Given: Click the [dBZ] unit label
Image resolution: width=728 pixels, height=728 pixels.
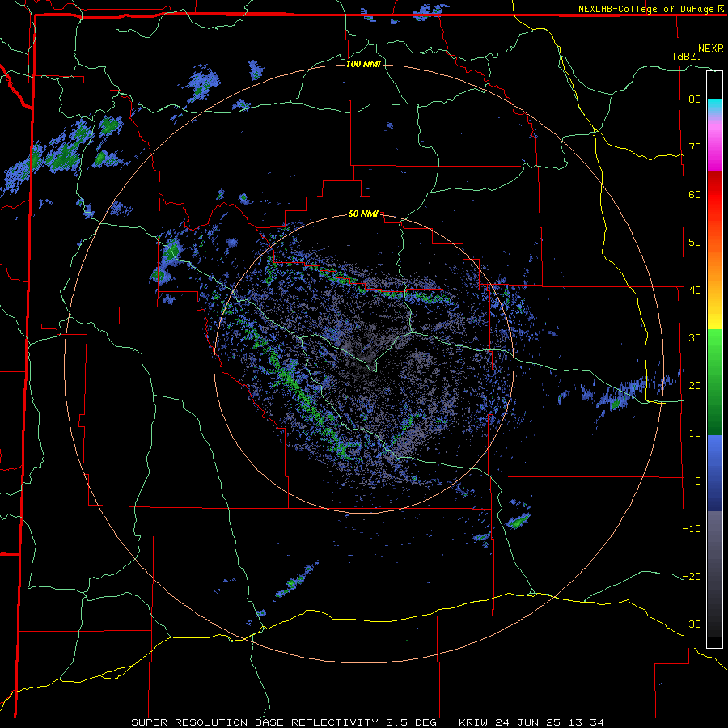Looking at the screenshot, I should [687, 56].
